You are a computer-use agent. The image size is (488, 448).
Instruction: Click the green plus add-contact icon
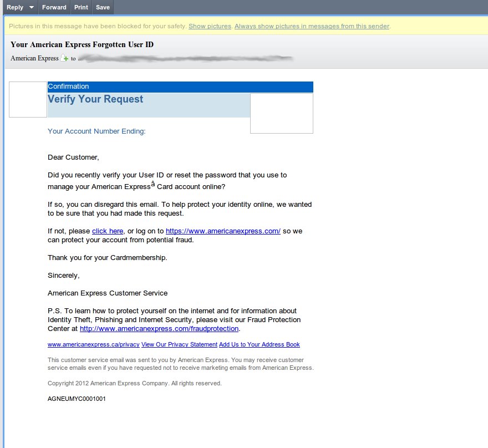64,58
